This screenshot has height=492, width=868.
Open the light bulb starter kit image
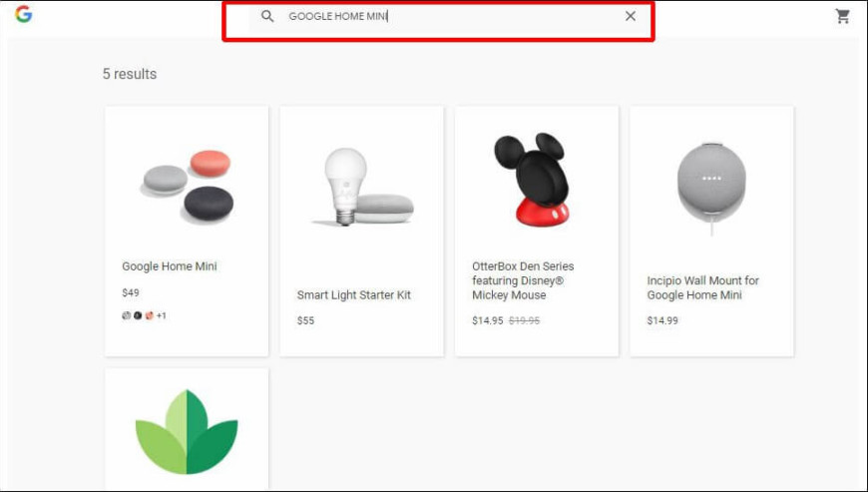tap(362, 187)
